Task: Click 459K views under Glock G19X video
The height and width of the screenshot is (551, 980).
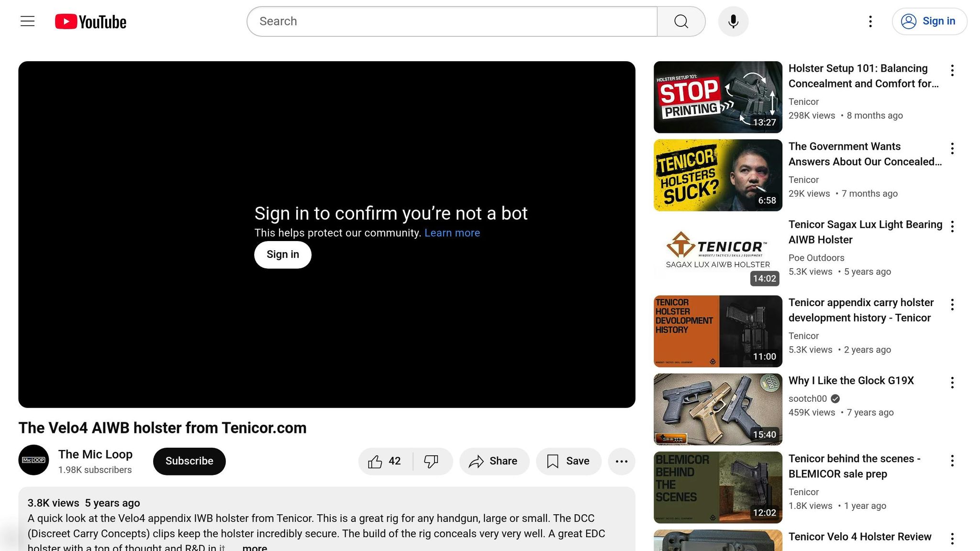Action: pyautogui.click(x=812, y=413)
